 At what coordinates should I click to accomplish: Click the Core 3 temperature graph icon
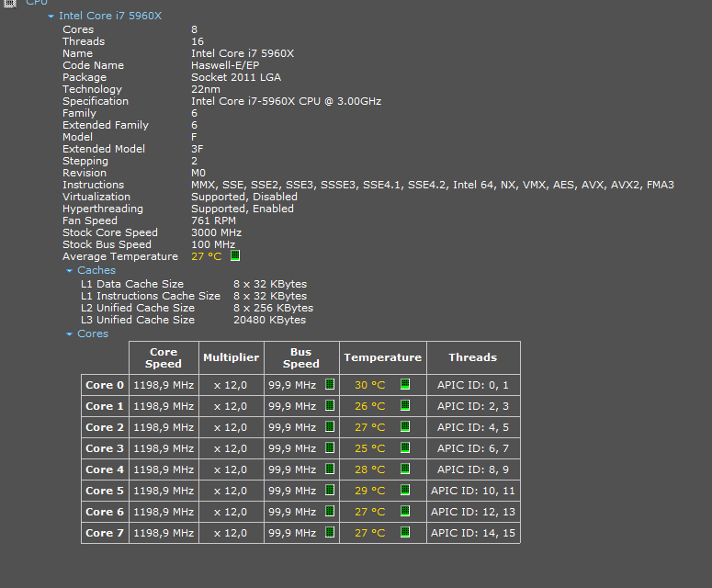click(405, 447)
